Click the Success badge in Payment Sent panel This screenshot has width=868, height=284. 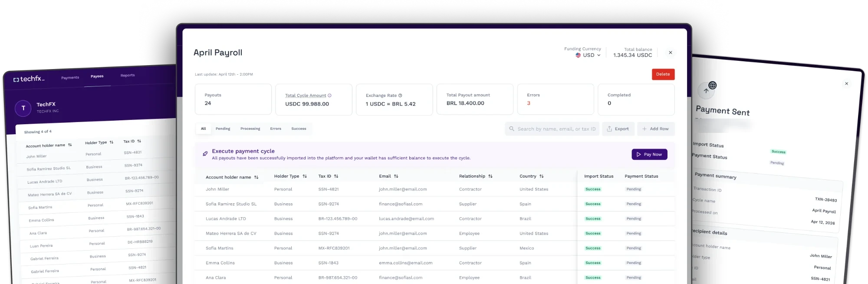pyautogui.click(x=778, y=152)
